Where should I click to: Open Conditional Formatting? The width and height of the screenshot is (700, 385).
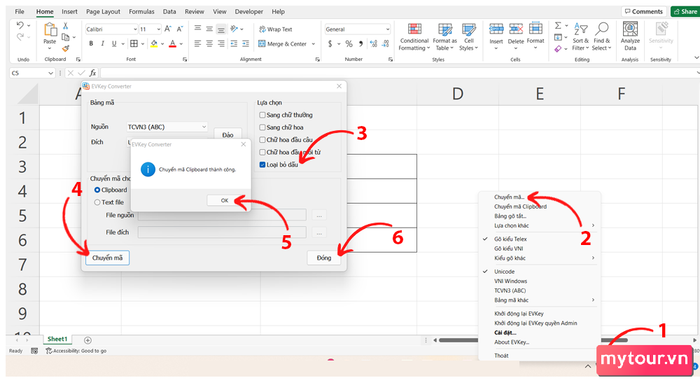tap(414, 37)
